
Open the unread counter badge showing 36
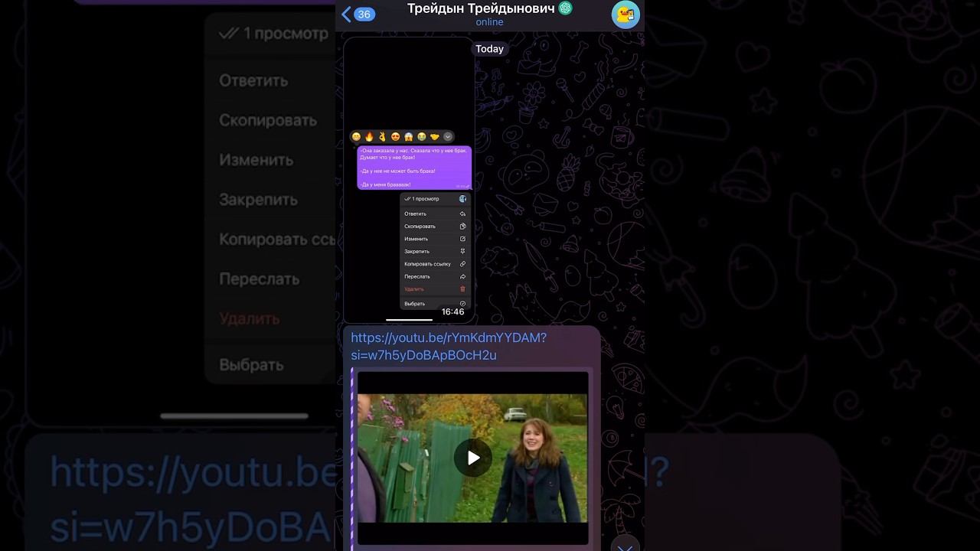pyautogui.click(x=364, y=15)
